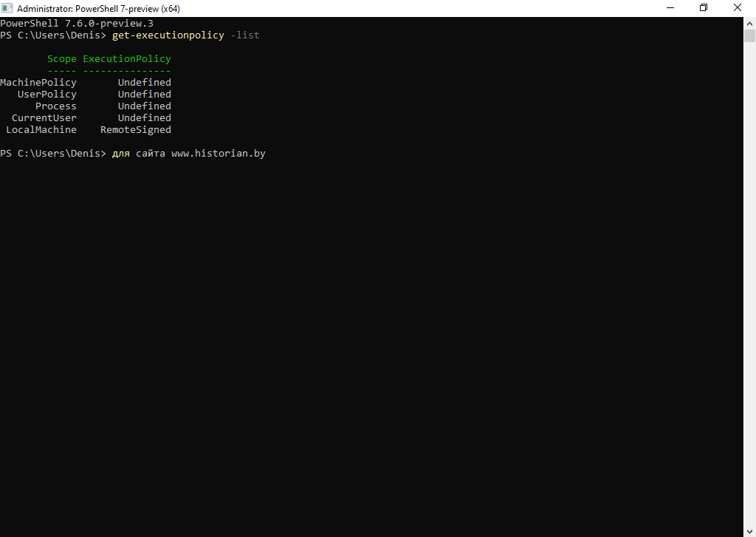Select the MachinePolicy scope row

(38, 83)
